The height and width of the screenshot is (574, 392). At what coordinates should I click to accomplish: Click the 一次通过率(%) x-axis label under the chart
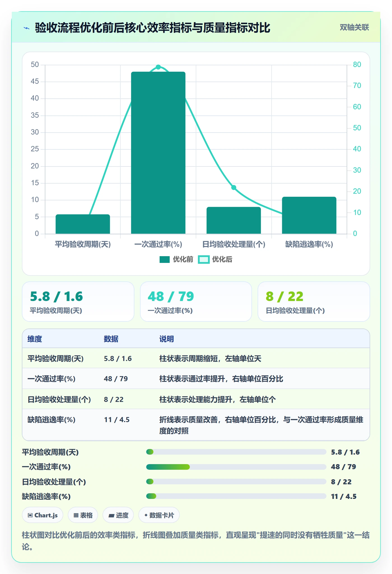(158, 244)
